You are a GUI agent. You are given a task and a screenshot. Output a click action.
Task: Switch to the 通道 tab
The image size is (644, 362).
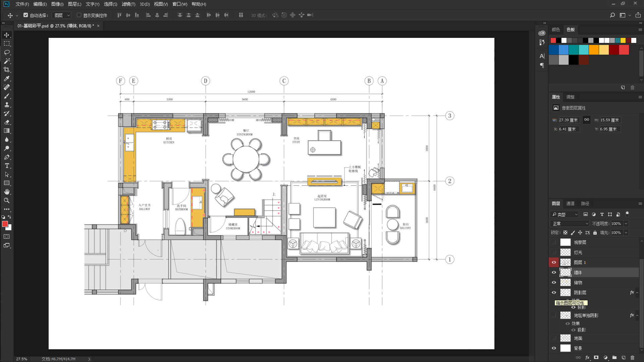coord(570,203)
